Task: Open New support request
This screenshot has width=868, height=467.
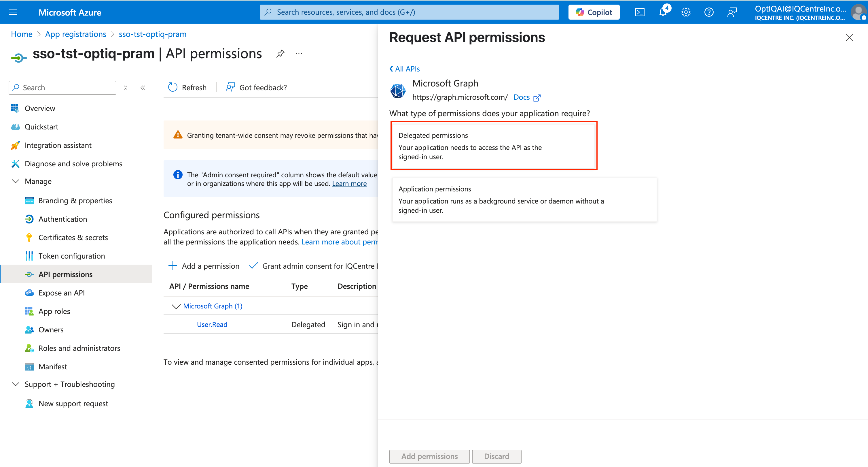Action: (73, 404)
